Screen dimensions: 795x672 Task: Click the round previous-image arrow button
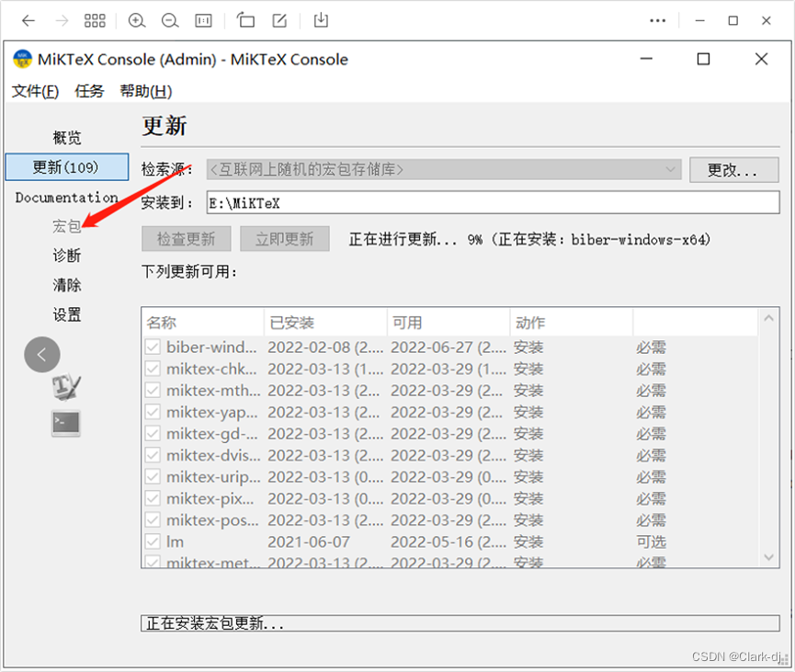(42, 355)
